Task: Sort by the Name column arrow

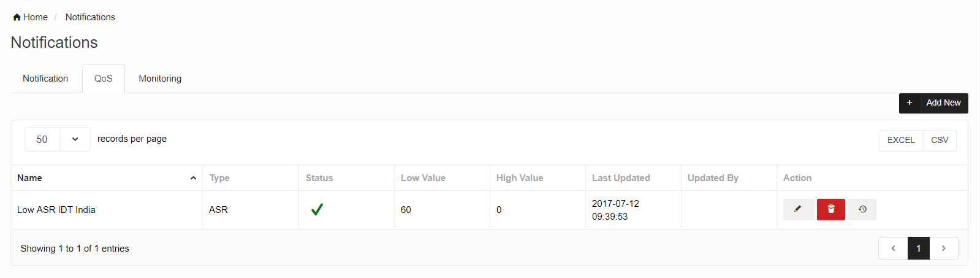Action: 193,178
